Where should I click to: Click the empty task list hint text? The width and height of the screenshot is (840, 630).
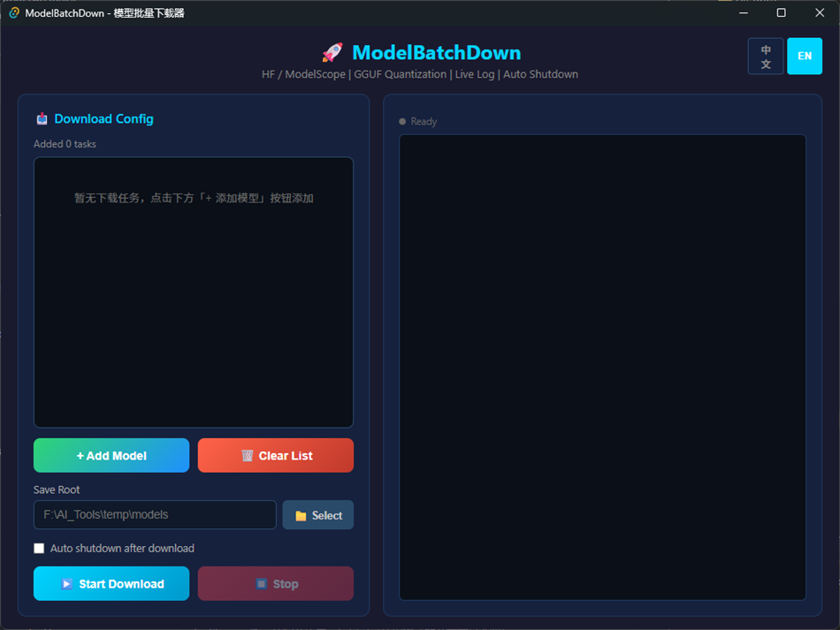(194, 198)
